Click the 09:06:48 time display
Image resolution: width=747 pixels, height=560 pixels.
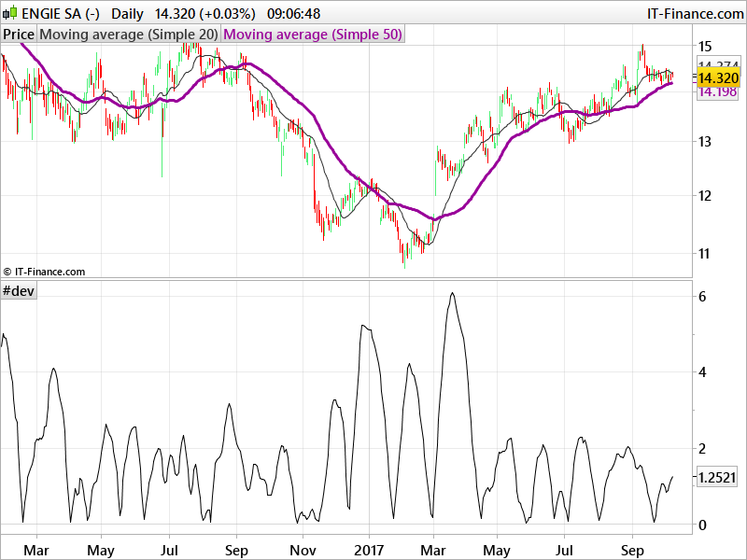click(x=293, y=14)
